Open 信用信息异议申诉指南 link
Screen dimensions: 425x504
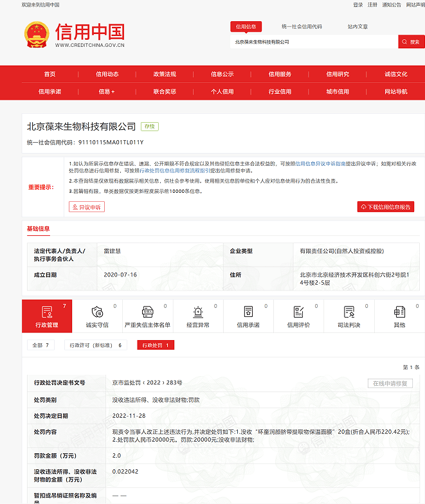[320, 163]
